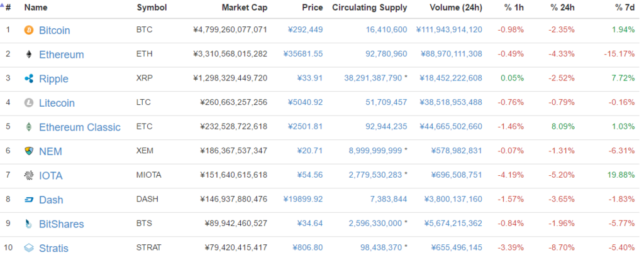
Task: Click the Stratis logo icon
Action: [29, 248]
